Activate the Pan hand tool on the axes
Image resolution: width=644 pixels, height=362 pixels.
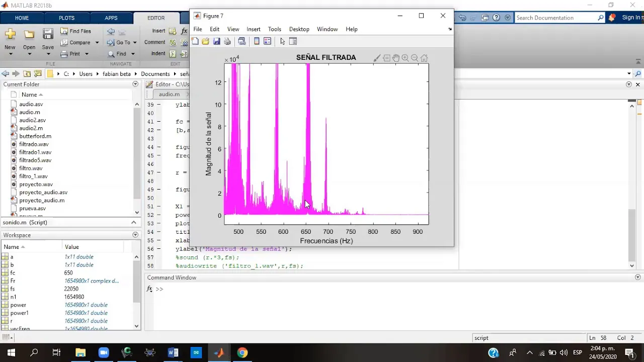pyautogui.click(x=396, y=58)
